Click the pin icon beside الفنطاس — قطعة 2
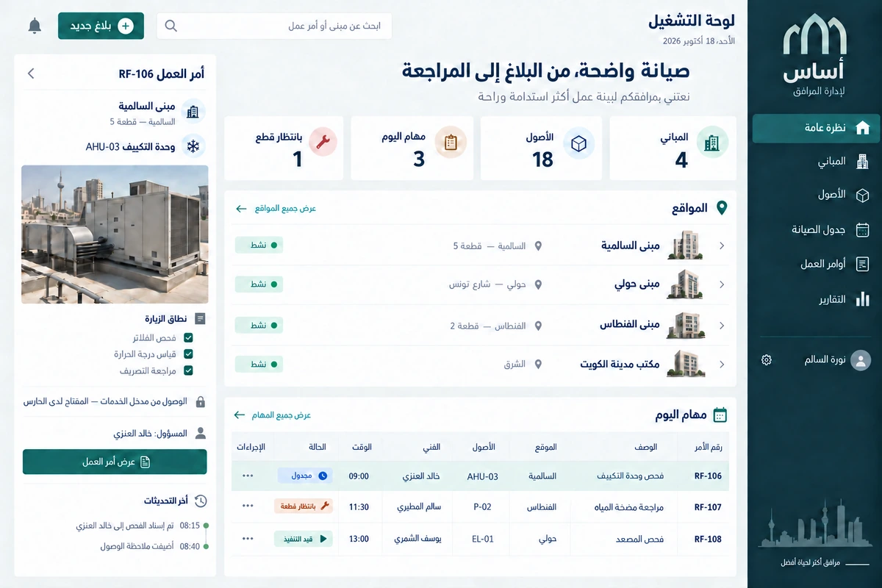The width and height of the screenshot is (882, 588). 538,325
